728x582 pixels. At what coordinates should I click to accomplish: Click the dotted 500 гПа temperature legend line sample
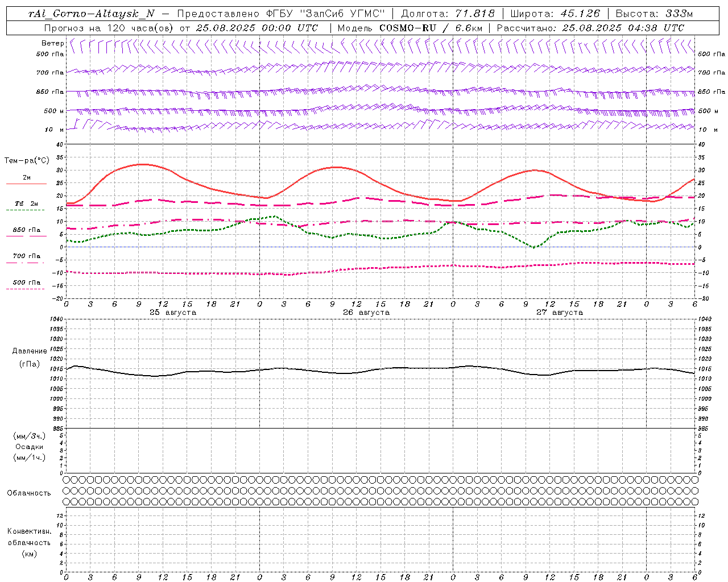(25, 289)
